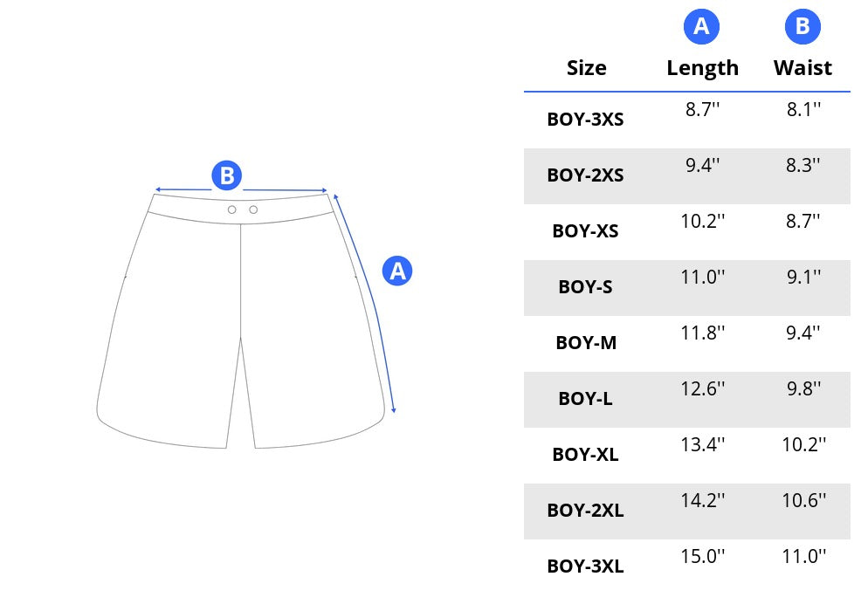Select the BOY-3XL size label
This screenshot has width=868, height=611.
coord(585,566)
